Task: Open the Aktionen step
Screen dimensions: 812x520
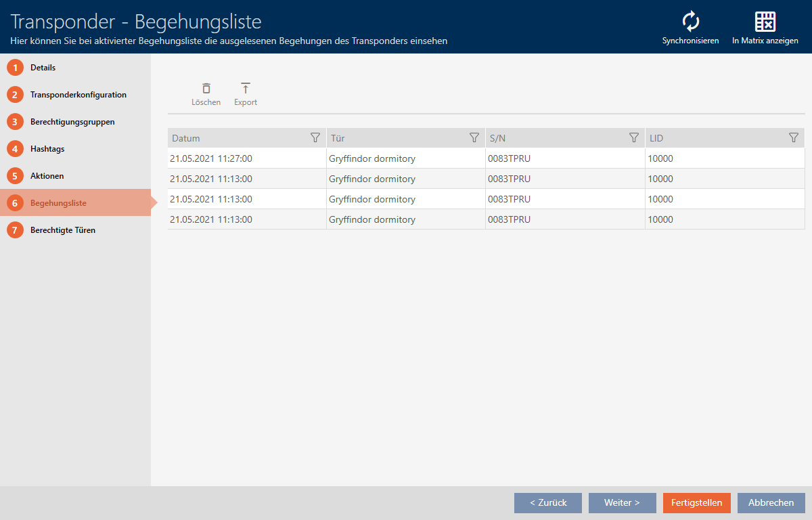Action: pos(47,176)
